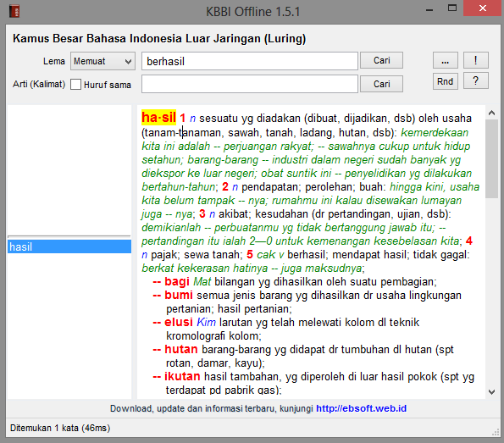Open the http://ebsoft.web.id link
The height and width of the screenshot is (443, 504).
(x=362, y=408)
